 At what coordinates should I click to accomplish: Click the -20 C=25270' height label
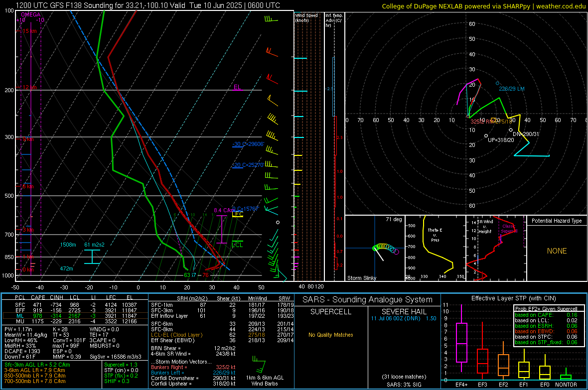(x=248, y=165)
